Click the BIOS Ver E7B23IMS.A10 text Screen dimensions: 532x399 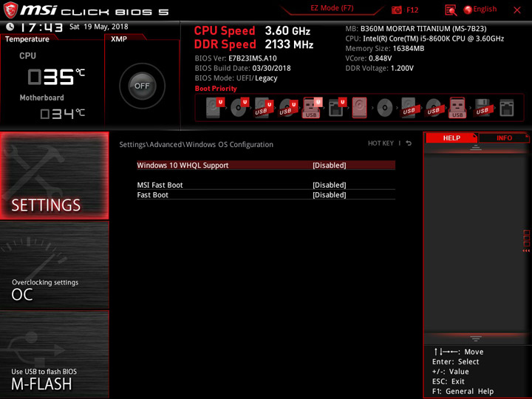tap(236, 58)
